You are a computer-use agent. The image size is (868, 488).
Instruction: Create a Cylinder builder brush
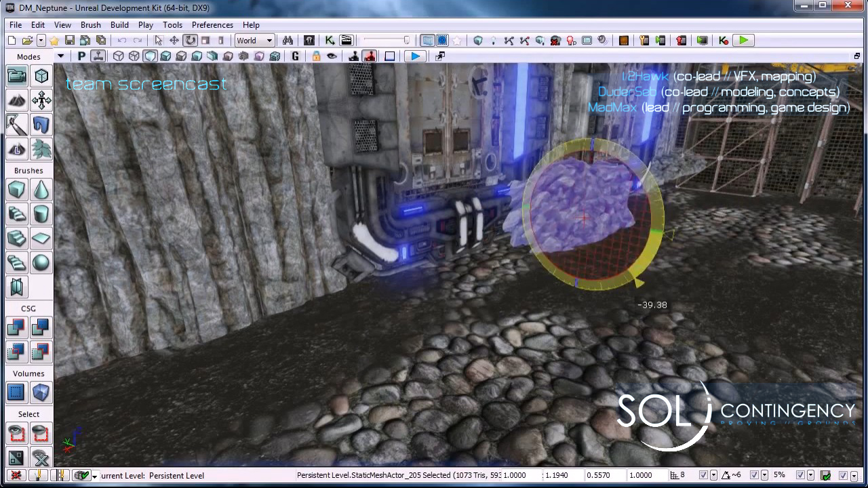41,214
